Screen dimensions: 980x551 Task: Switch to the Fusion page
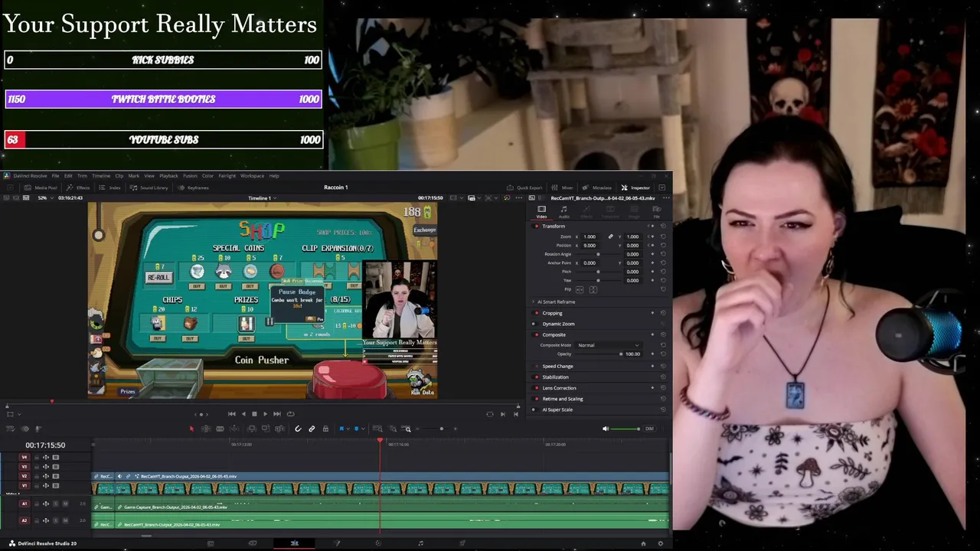tap(336, 543)
